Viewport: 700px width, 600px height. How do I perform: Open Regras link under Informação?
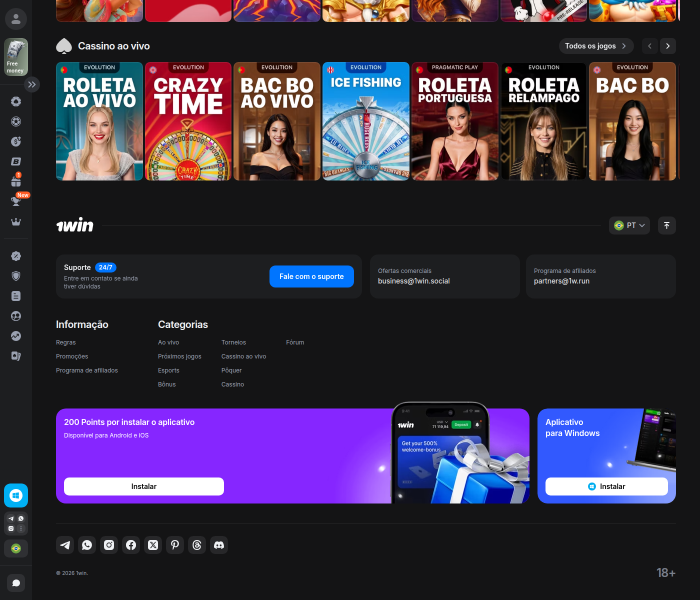pos(66,342)
